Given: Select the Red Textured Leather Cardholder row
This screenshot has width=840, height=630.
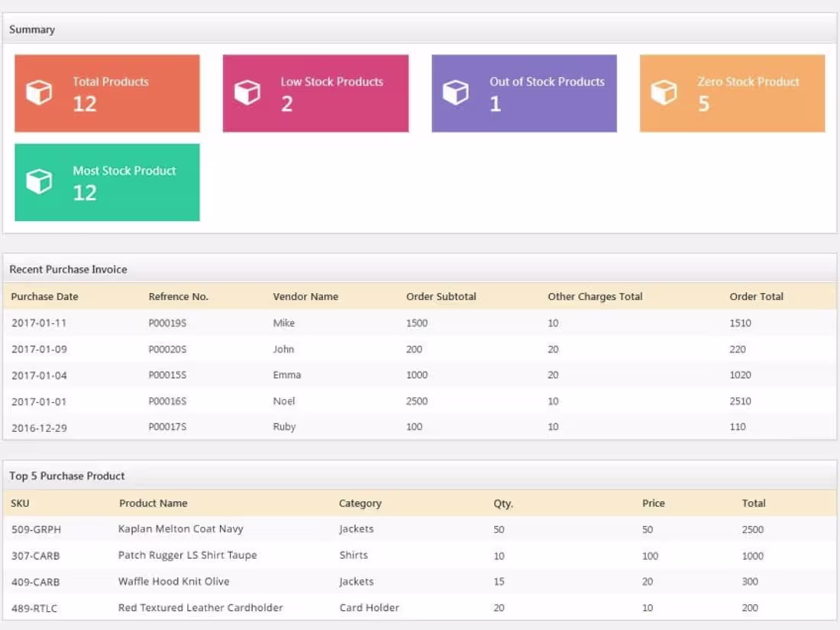Looking at the screenshot, I should point(200,607).
